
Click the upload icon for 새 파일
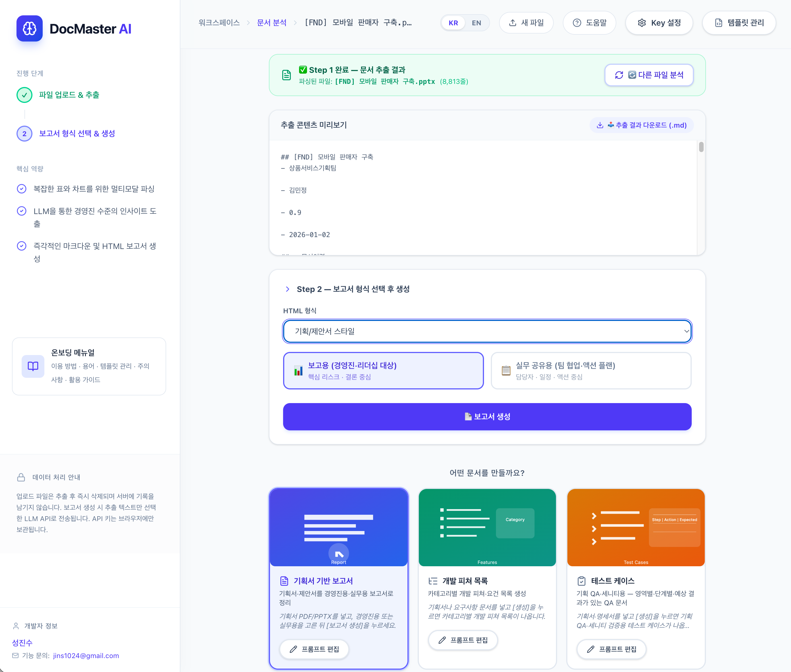513,23
